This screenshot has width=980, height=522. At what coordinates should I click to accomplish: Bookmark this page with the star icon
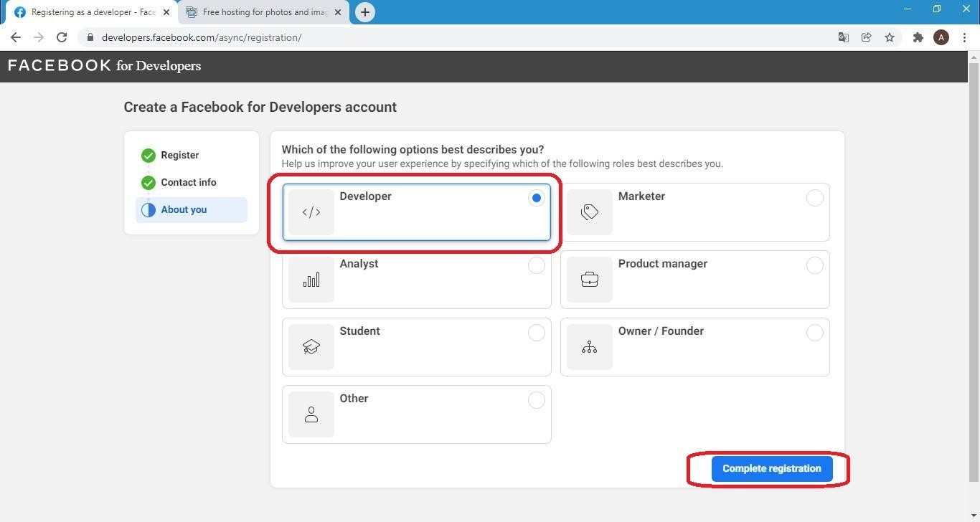[890, 37]
